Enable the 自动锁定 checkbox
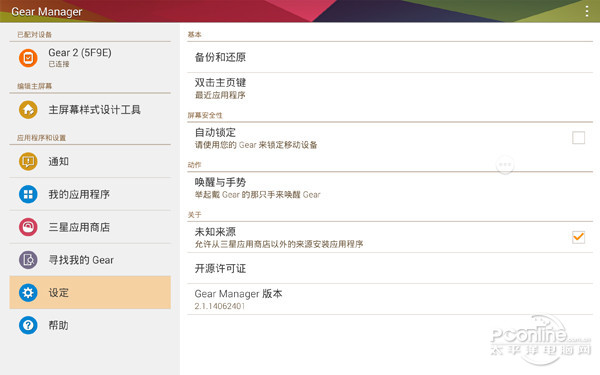 coord(578,137)
